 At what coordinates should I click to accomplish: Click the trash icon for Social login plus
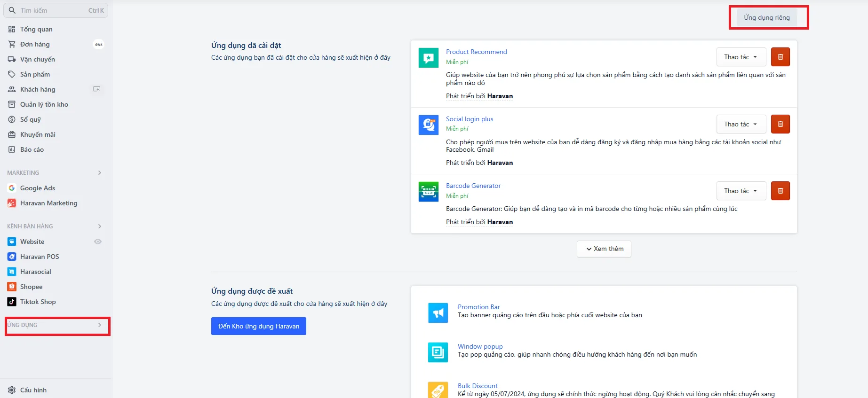[x=780, y=124]
